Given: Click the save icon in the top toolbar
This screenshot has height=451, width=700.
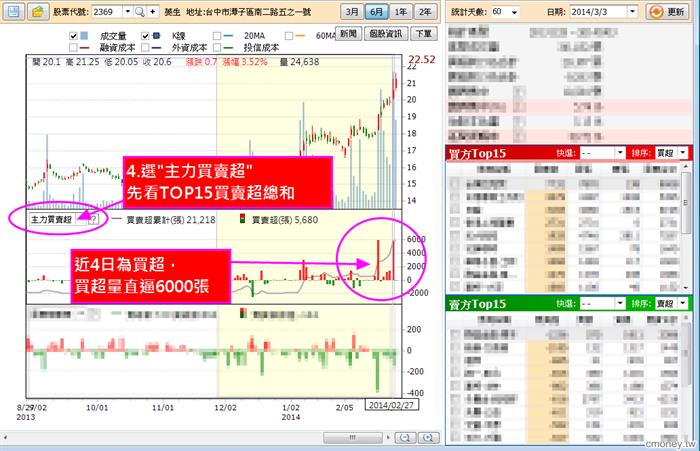Looking at the screenshot, I should click(x=13, y=11).
